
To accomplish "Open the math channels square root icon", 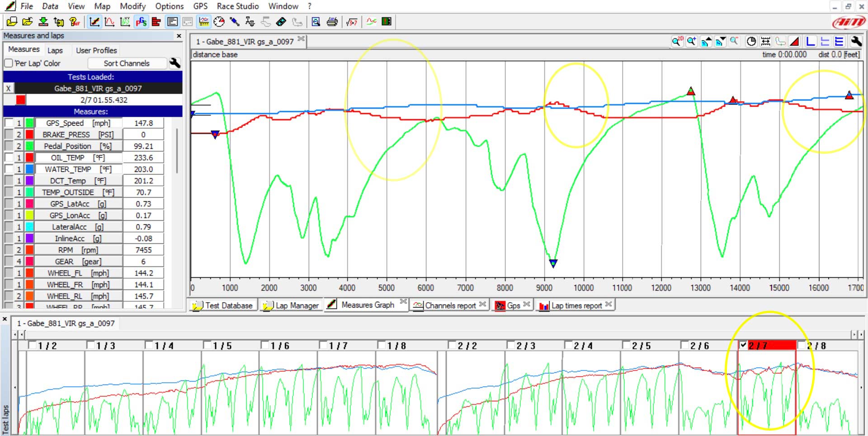I will tap(351, 22).
